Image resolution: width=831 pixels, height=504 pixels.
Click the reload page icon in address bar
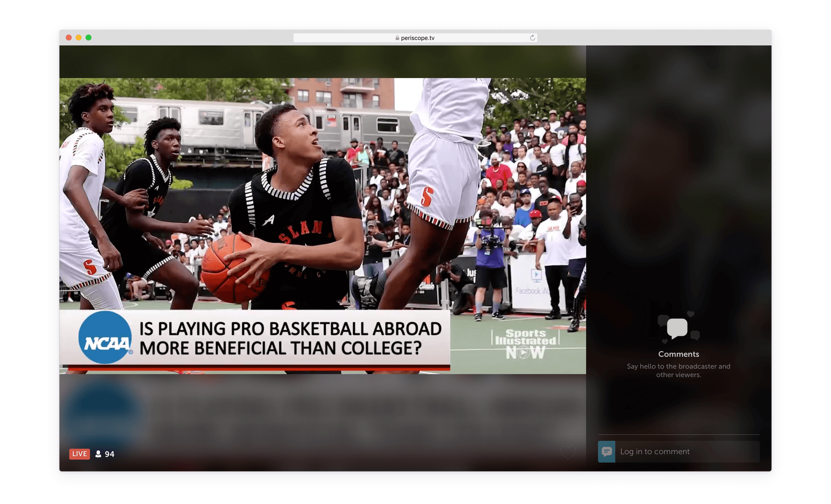coord(532,38)
